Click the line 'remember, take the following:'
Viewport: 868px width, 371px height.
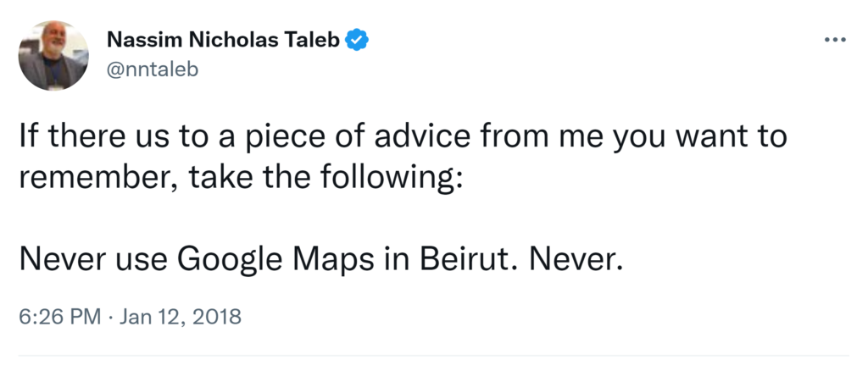(x=241, y=178)
